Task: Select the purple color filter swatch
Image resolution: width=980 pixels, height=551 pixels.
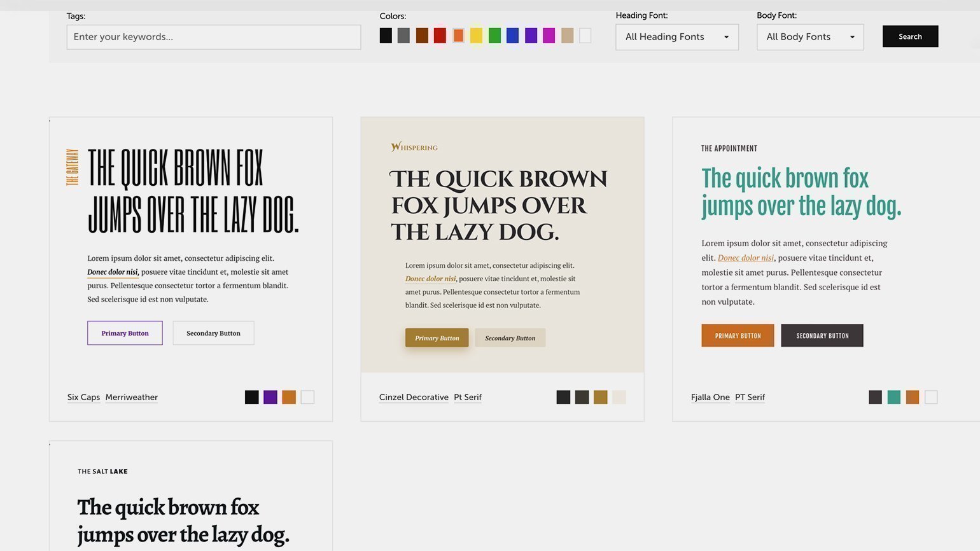Action: click(531, 36)
